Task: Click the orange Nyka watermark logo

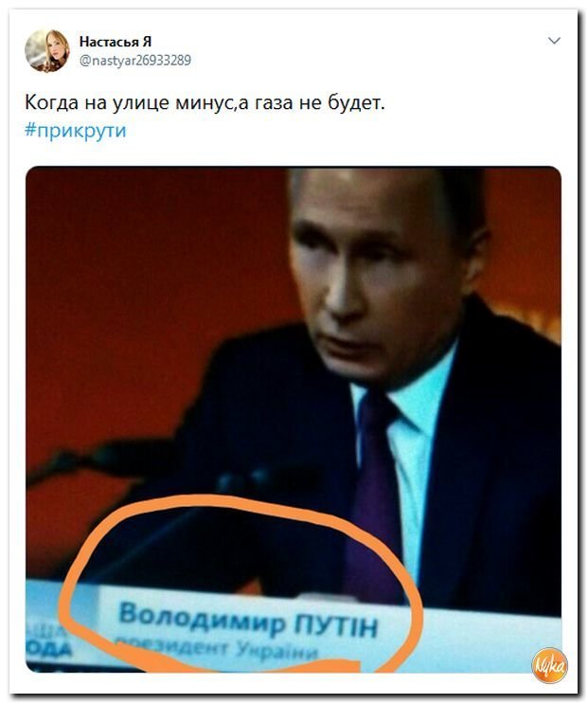Action: pos(549,665)
